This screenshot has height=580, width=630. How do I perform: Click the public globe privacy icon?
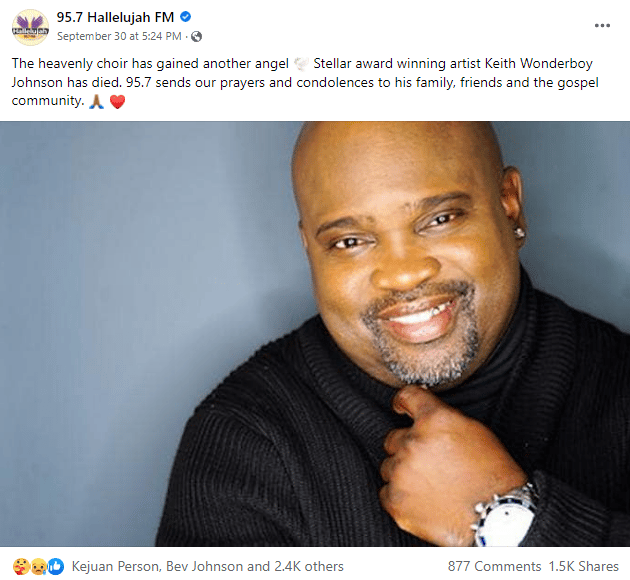196,37
